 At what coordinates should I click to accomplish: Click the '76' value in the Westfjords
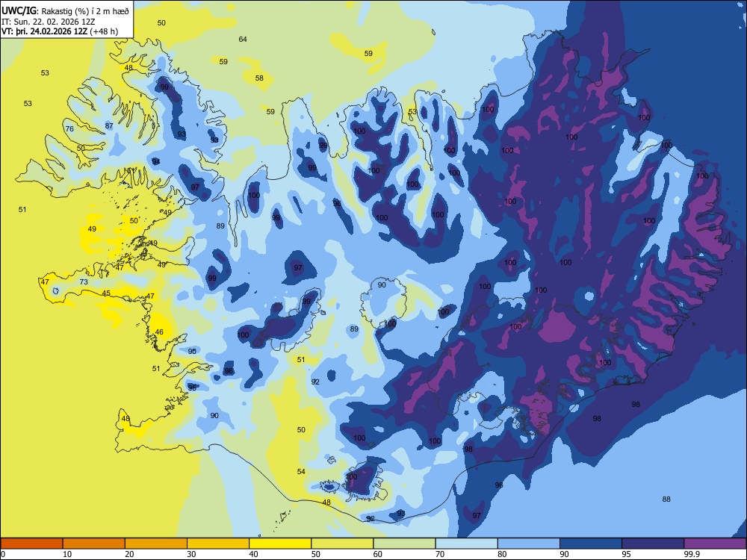click(69, 129)
